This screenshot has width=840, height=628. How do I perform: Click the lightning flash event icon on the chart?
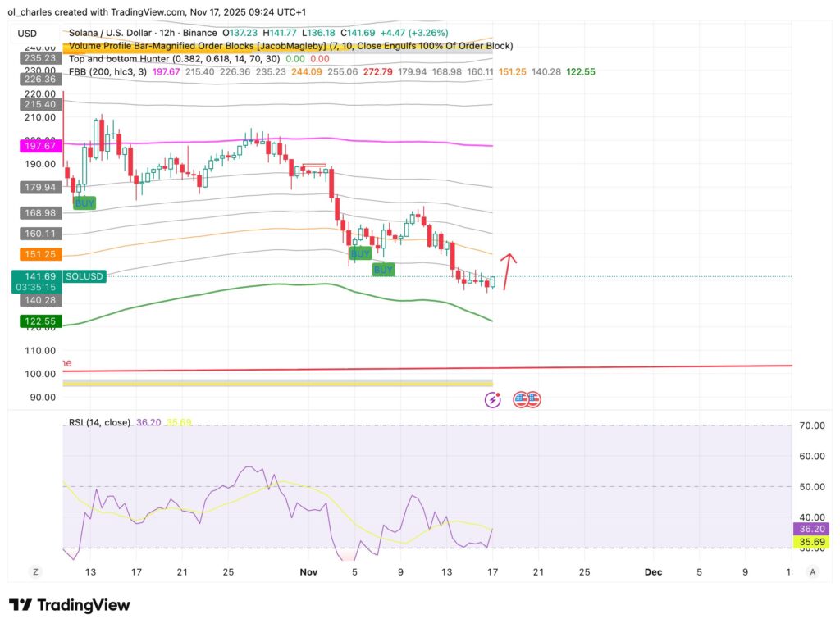point(493,399)
